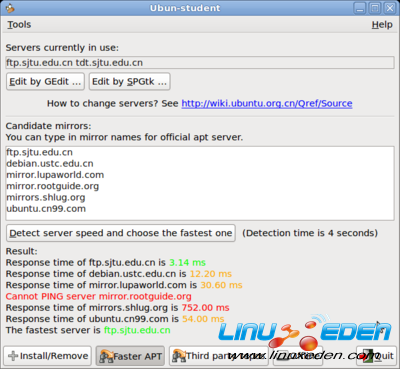Switch to the Faster APT tab
400x369 pixels.
pyautogui.click(x=130, y=356)
